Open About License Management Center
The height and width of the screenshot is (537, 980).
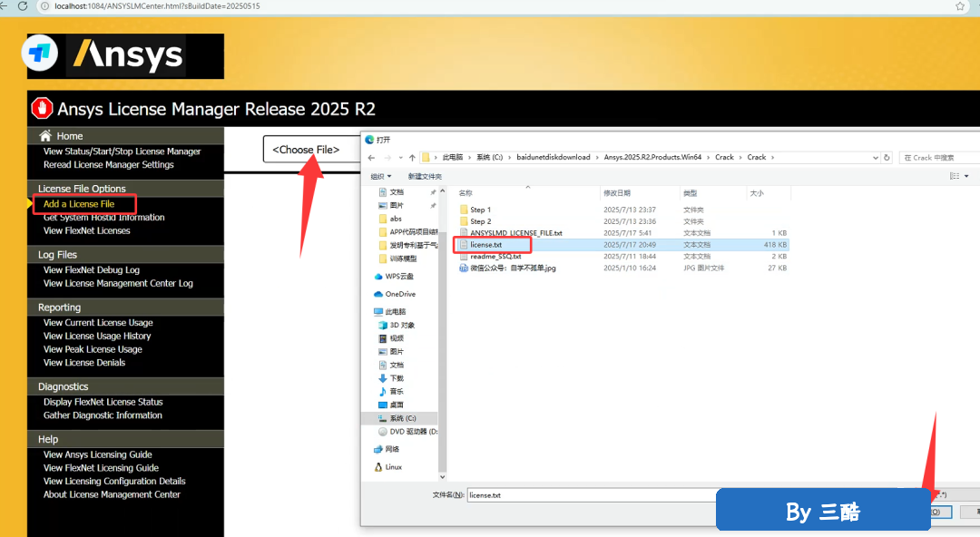[x=112, y=494]
